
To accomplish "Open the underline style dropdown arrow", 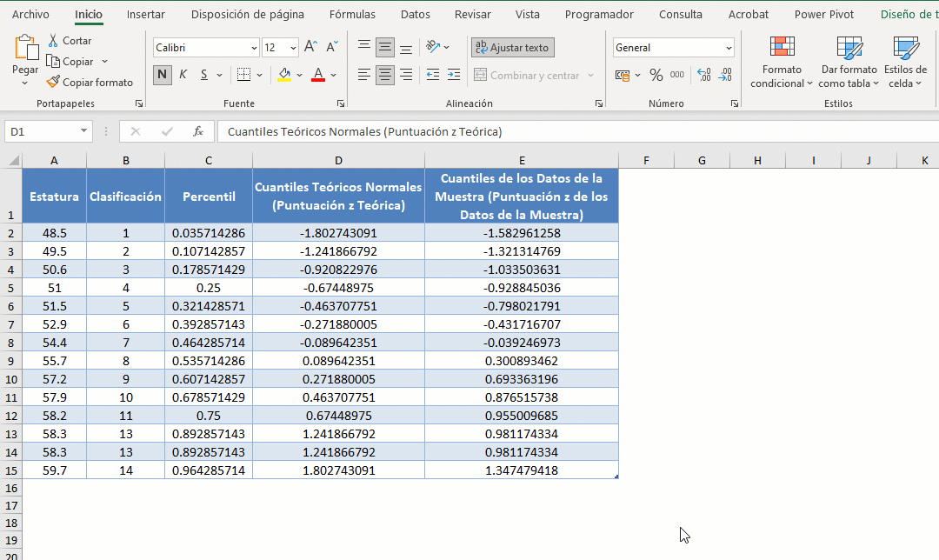I will [x=219, y=76].
